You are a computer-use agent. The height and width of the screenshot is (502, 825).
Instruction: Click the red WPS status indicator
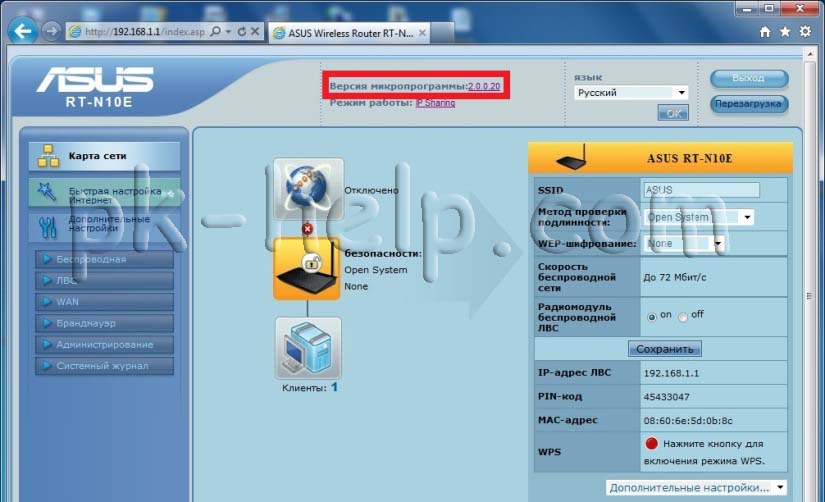pos(651,444)
